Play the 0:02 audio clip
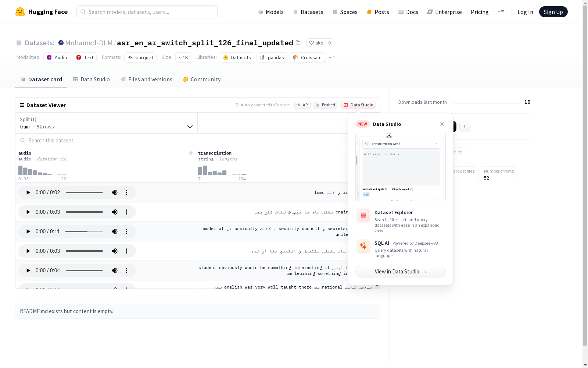 click(28, 192)
